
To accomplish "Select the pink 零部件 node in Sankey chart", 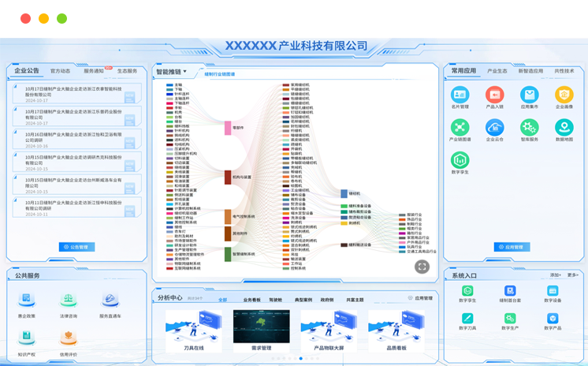I will [228, 127].
